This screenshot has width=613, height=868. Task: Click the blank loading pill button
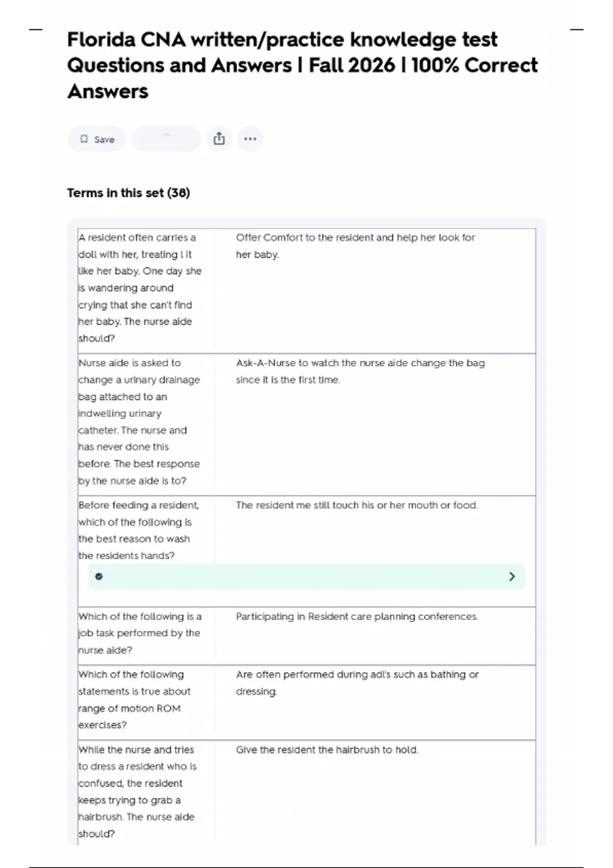[166, 139]
